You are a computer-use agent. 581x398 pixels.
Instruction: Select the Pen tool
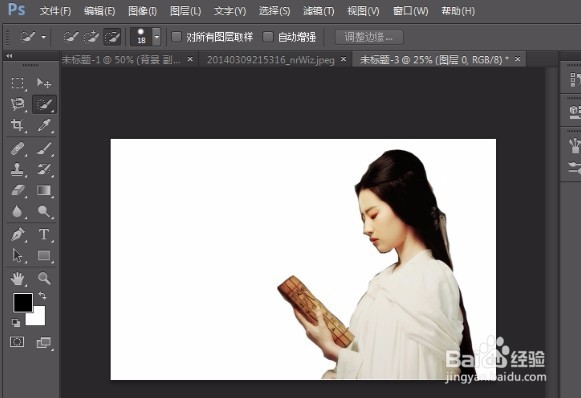(x=17, y=234)
